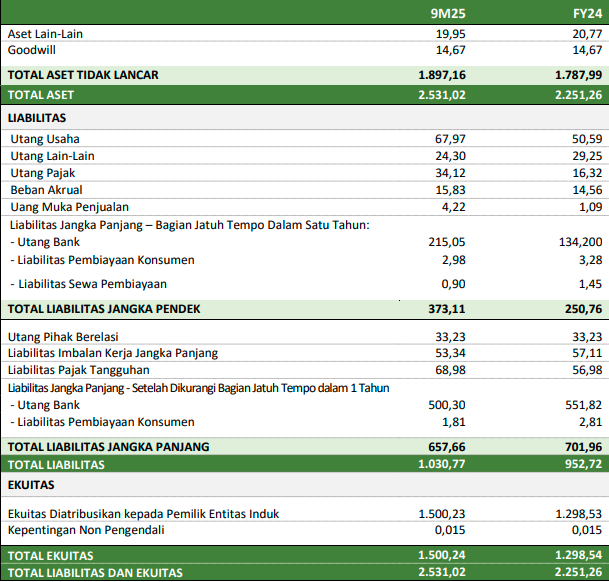Select the Goodwill row label
Viewport: 609px width, 582px height.
tap(32, 49)
